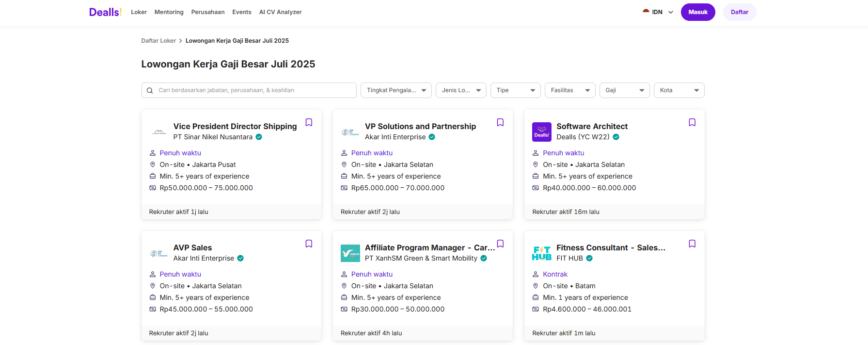Screen dimensions: 868x345
Task: Click 'PT XanhSM Green & Smart Mobility' company name
Action: click(x=421, y=258)
